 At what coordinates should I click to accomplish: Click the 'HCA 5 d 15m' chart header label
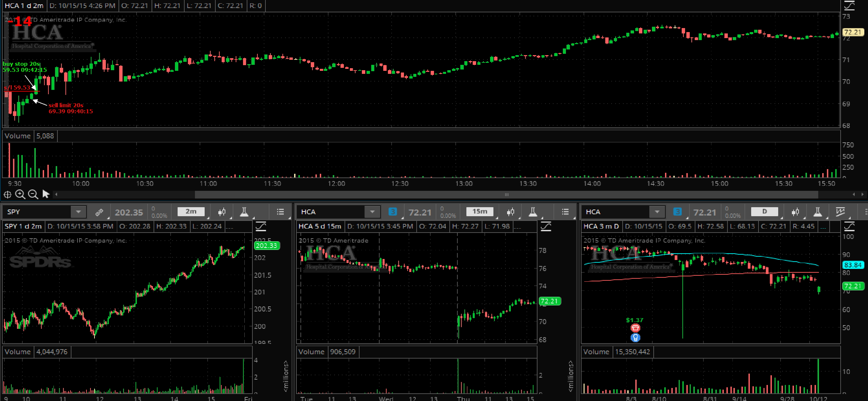coord(320,226)
